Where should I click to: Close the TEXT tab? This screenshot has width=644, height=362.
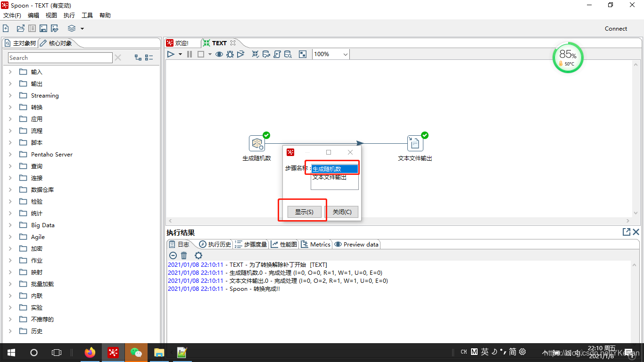coord(232,43)
